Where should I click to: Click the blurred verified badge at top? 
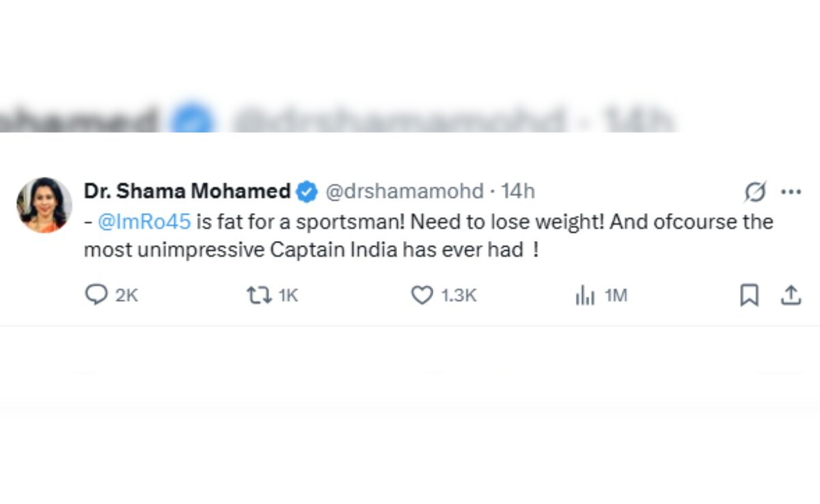pos(192,120)
